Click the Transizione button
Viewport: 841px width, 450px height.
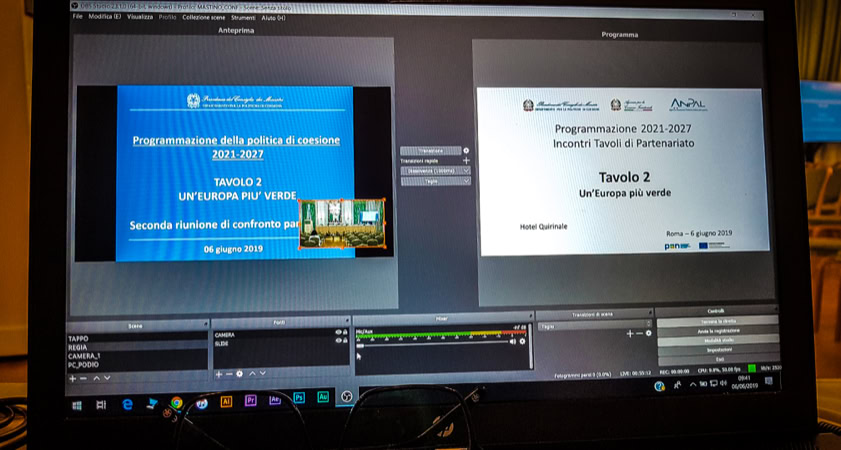430,150
